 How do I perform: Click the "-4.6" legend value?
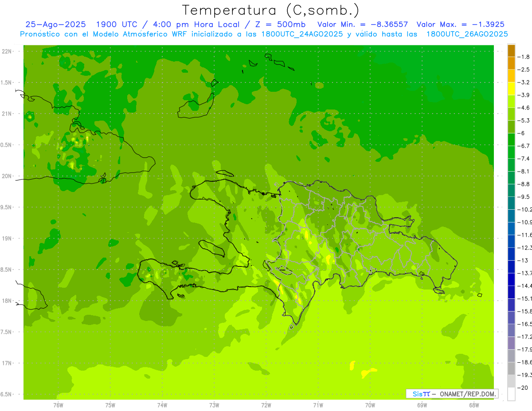coord(524,108)
